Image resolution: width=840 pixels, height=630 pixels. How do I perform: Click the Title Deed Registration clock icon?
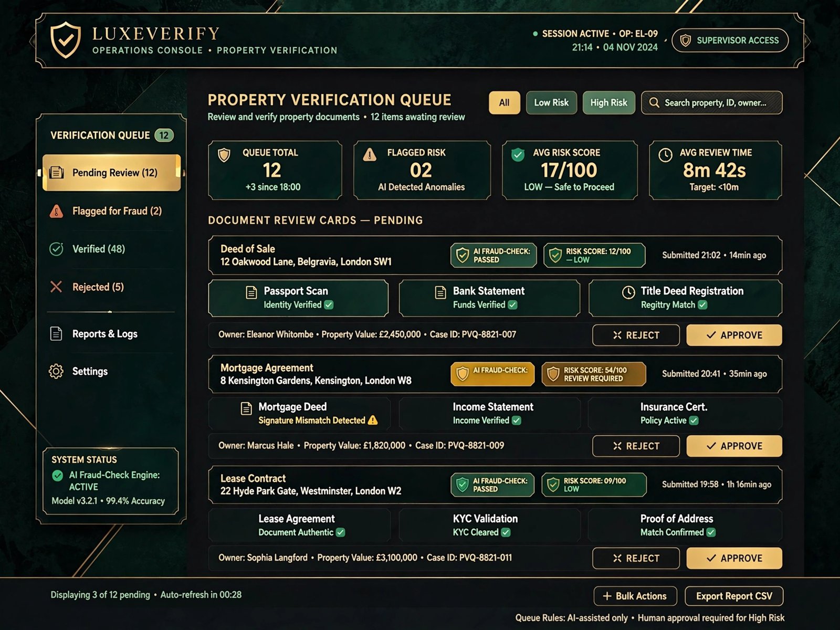628,292
